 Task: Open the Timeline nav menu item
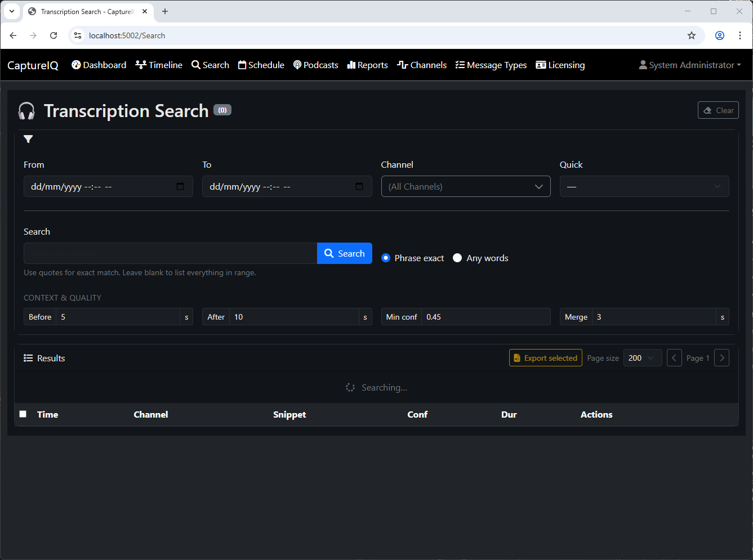coord(159,65)
